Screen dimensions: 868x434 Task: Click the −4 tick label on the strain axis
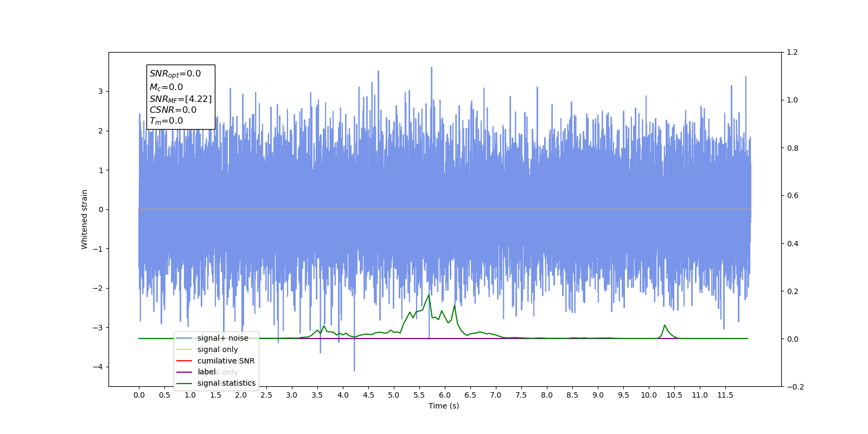click(97, 367)
